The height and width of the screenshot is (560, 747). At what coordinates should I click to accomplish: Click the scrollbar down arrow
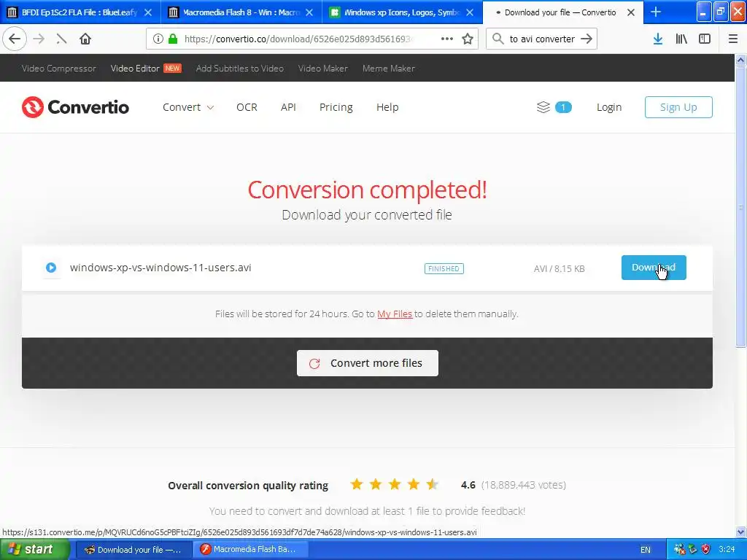coord(740,532)
